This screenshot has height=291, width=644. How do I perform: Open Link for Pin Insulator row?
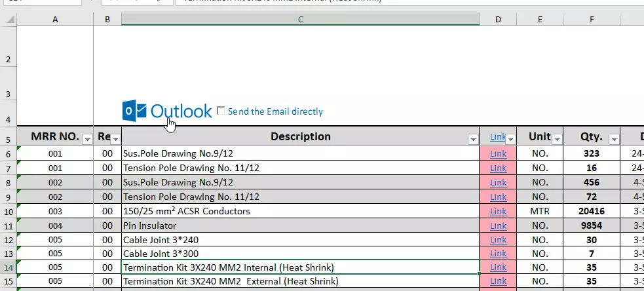point(498,225)
